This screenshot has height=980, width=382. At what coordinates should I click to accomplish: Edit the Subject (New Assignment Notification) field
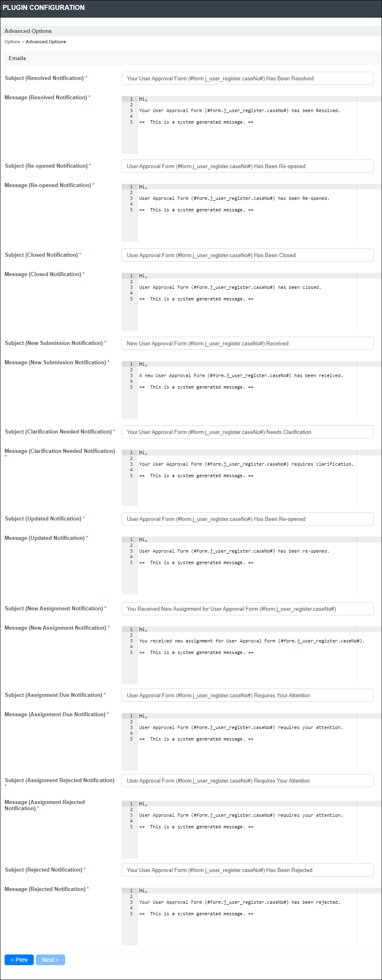point(247,609)
